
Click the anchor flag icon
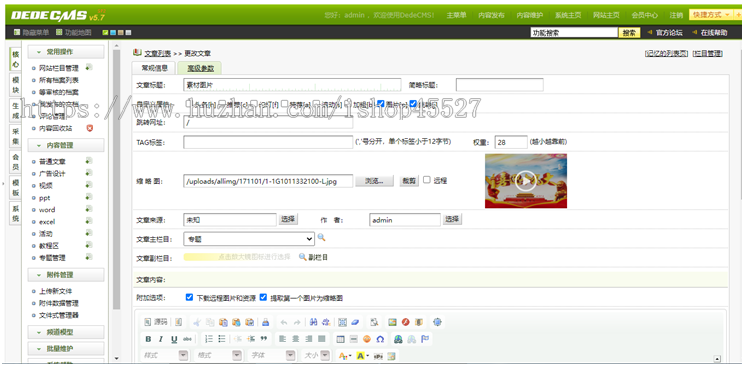(425, 339)
